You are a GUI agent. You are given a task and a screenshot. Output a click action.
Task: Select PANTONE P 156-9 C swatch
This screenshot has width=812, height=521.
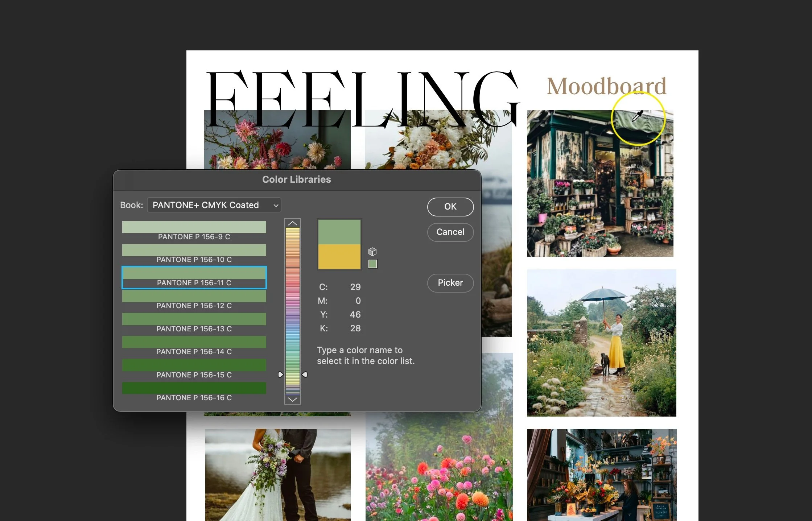click(194, 227)
